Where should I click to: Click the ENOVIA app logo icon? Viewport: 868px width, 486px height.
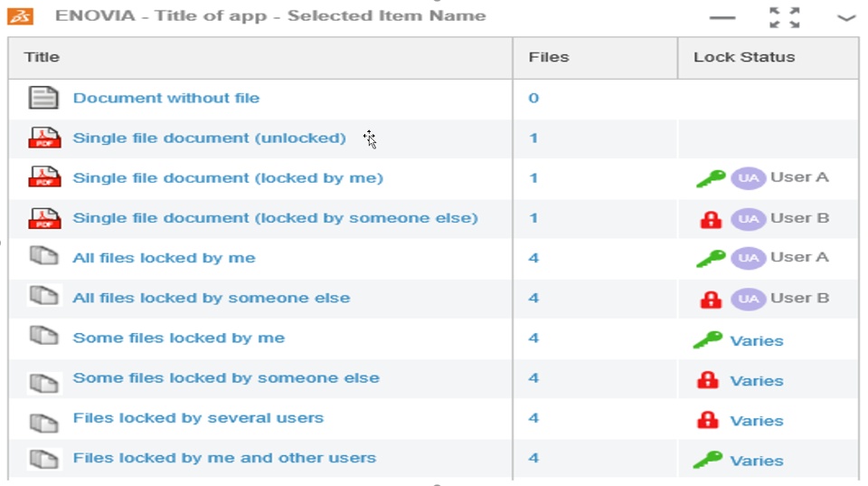[20, 16]
